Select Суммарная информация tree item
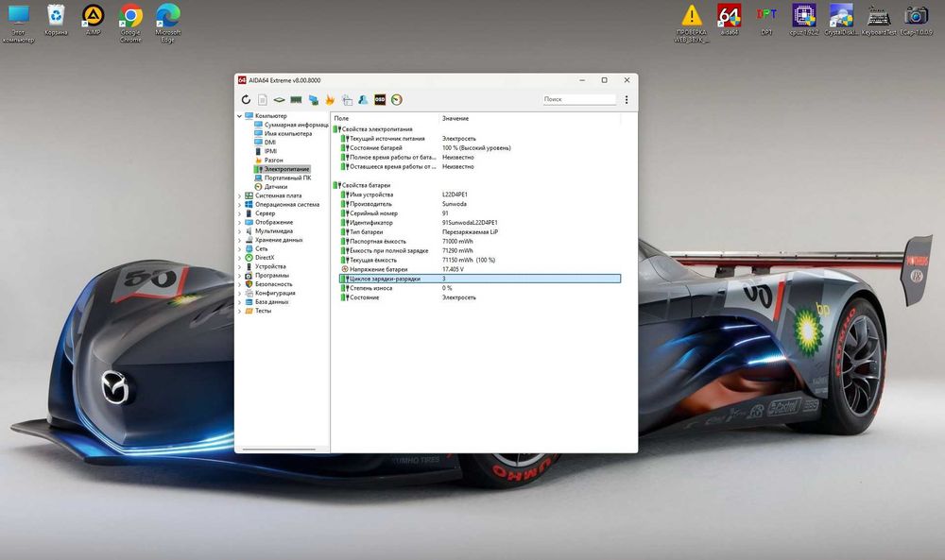Viewport: 945px width, 560px height. [x=296, y=125]
